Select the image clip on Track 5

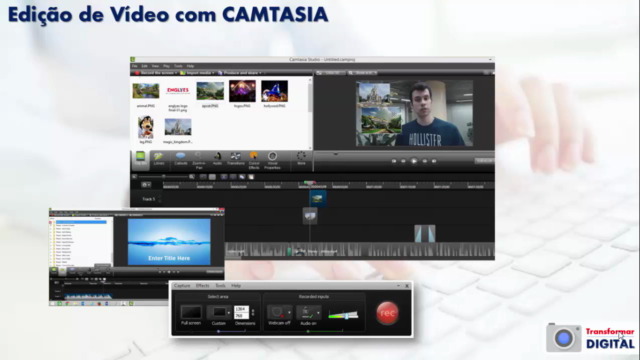point(318,199)
